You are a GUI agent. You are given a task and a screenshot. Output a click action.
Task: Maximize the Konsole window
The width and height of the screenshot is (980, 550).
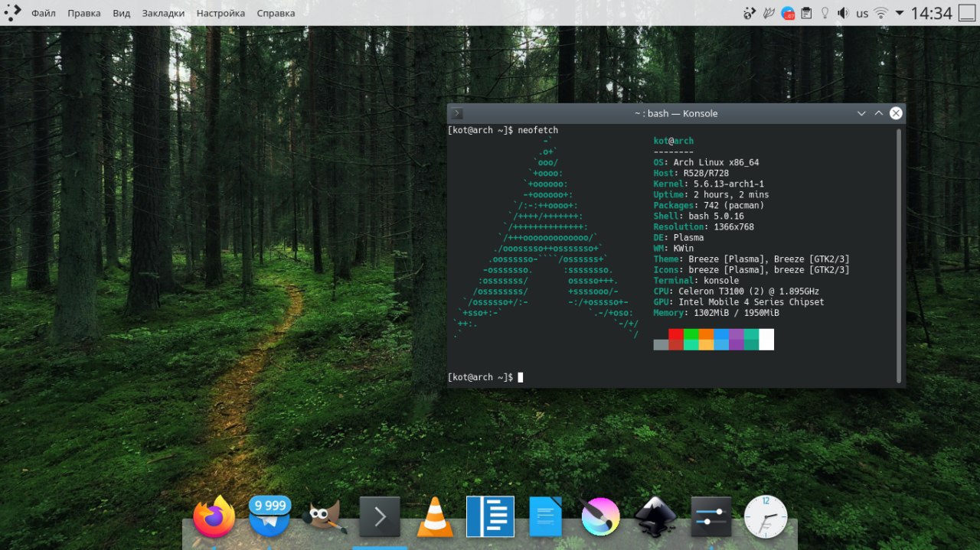pyautogui.click(x=879, y=113)
